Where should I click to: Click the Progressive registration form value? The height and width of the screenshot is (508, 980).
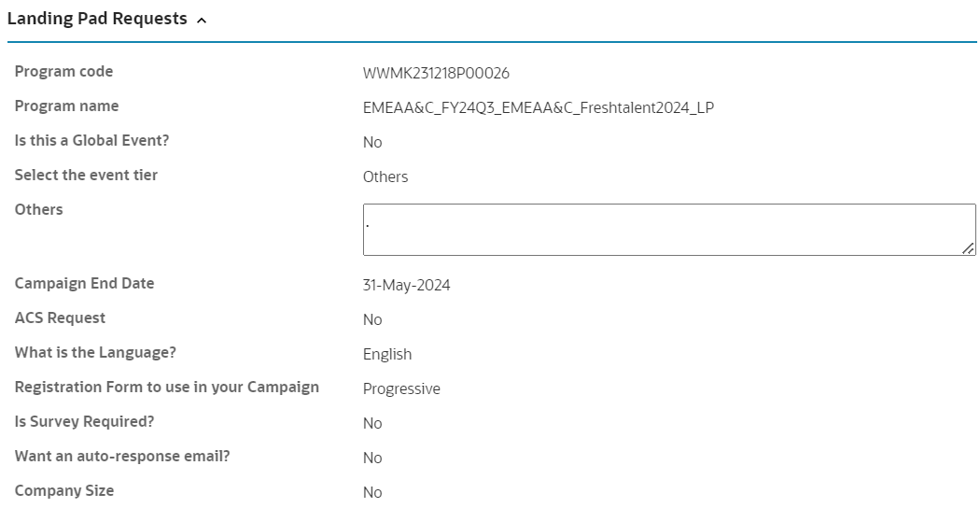coord(401,388)
